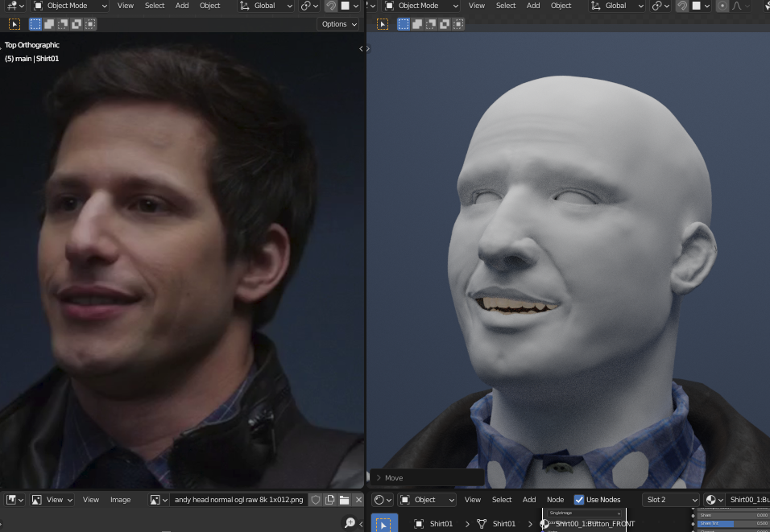Screen dimensions: 770x532
Task: Open the pivot point dropdown in the right viewport
Action: click(660, 6)
